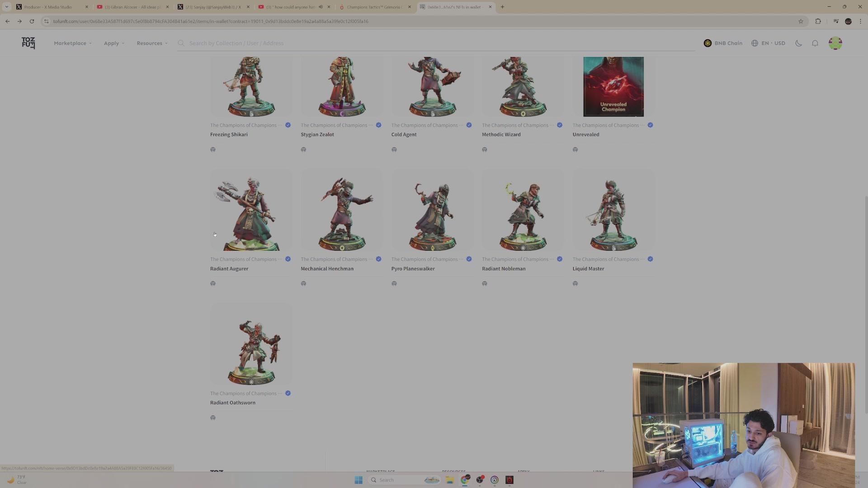Click the chain icon under Liquid Master

(x=576, y=284)
